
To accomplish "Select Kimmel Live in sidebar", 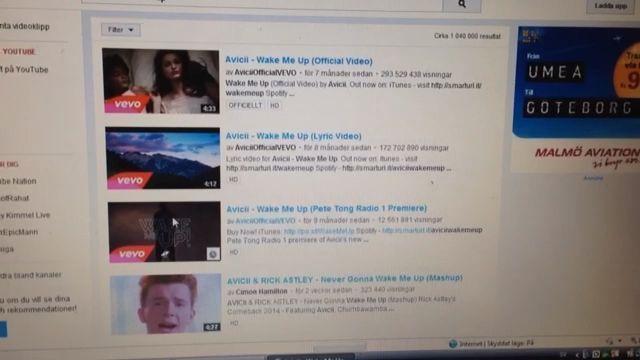I will click(x=24, y=215).
